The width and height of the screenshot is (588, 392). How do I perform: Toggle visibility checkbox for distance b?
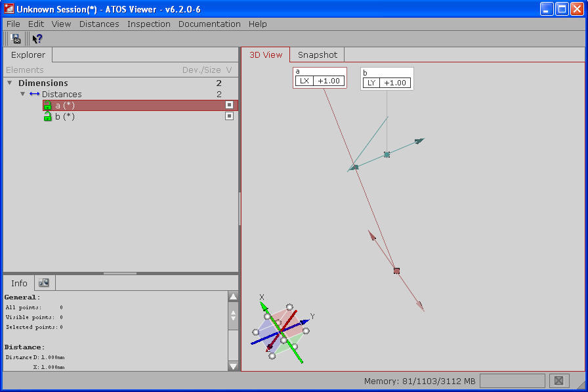(230, 116)
